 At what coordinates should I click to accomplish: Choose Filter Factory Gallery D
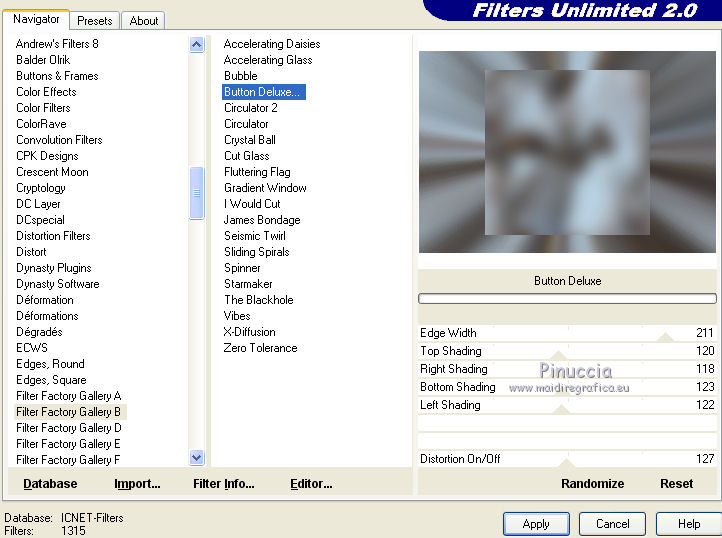tap(69, 428)
